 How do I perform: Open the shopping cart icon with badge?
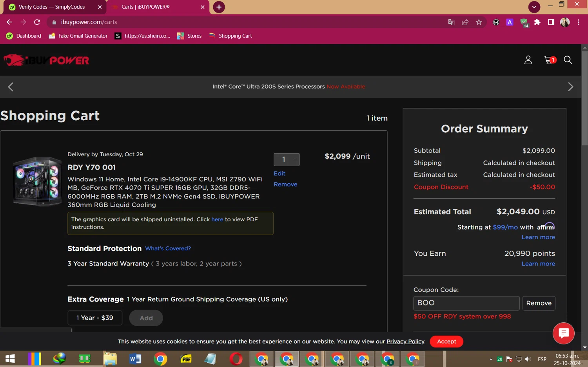550,60
